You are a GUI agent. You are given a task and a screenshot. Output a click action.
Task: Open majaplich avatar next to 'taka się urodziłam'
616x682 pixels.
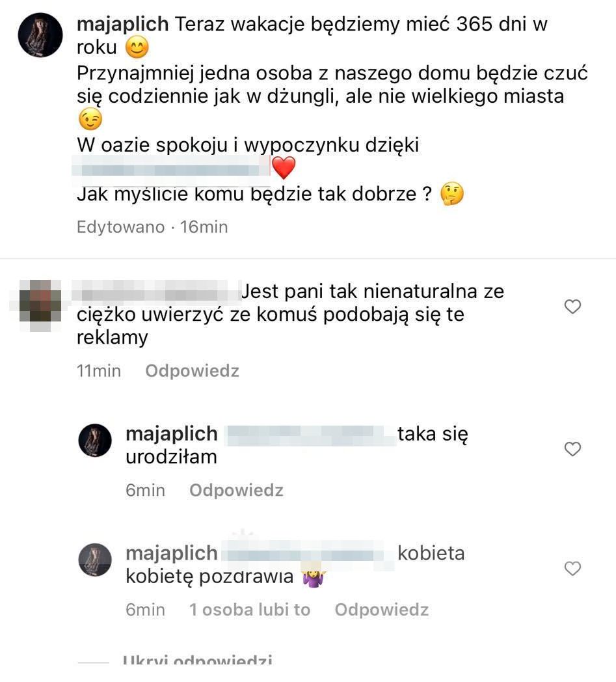point(95,440)
